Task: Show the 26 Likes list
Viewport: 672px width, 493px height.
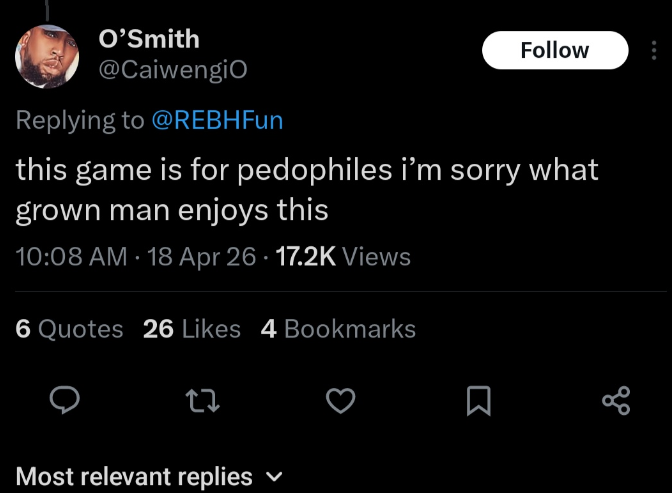Action: point(192,329)
